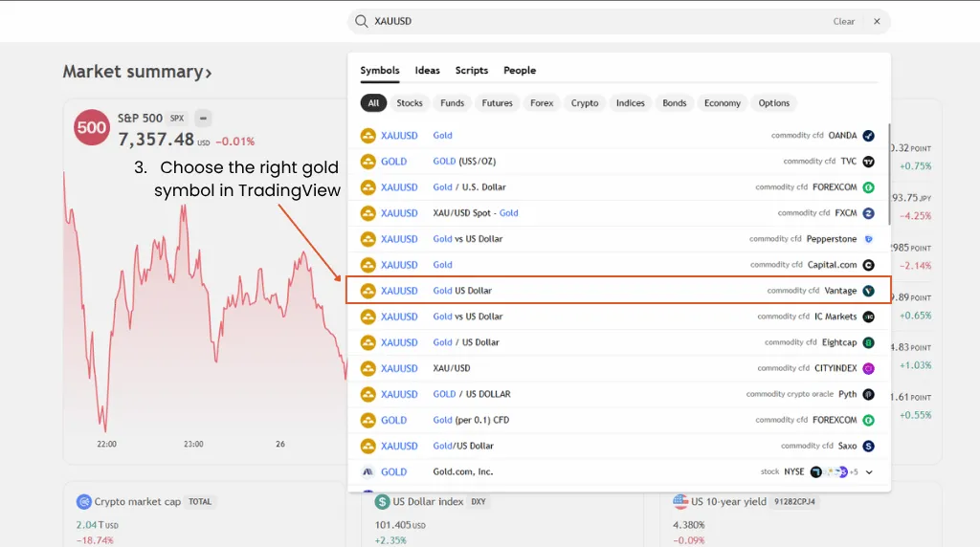Select the Indices filter chip
The width and height of the screenshot is (980, 547).
click(x=630, y=103)
